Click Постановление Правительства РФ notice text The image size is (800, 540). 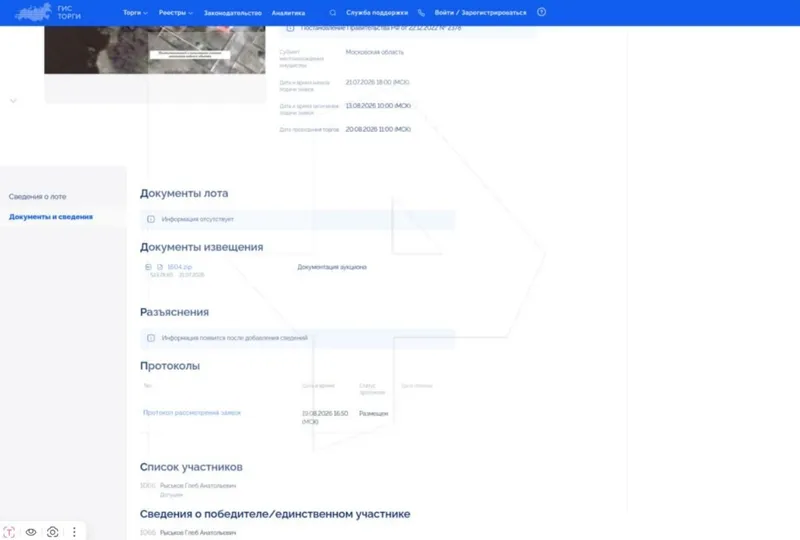381,28
